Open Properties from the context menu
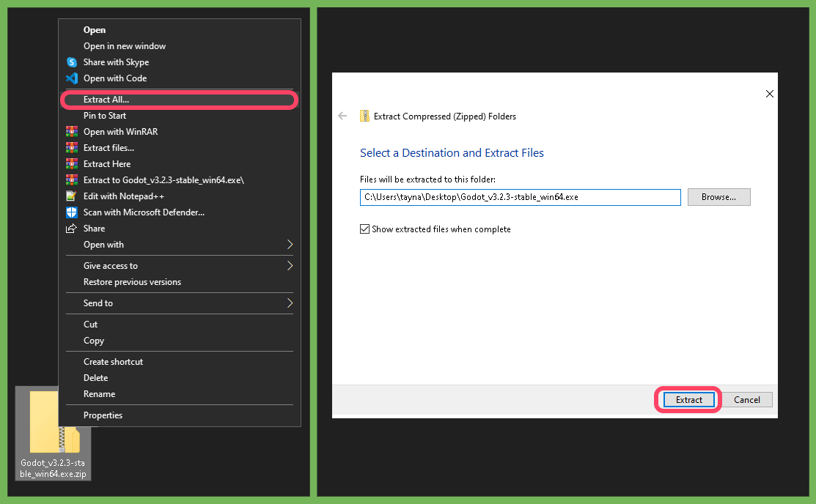This screenshot has height=504, width=816. pyautogui.click(x=180, y=416)
